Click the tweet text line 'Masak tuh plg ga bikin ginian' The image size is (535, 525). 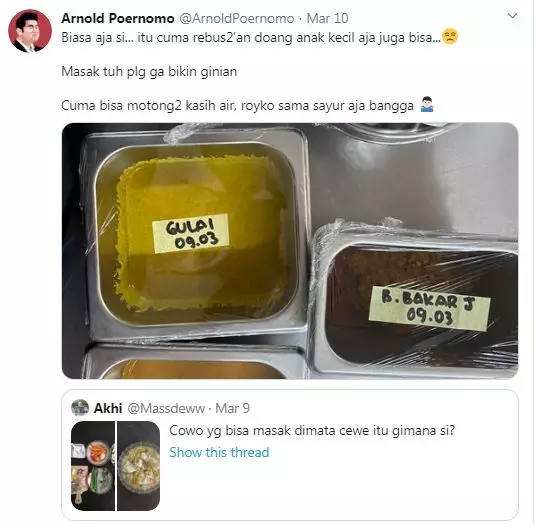(x=149, y=72)
